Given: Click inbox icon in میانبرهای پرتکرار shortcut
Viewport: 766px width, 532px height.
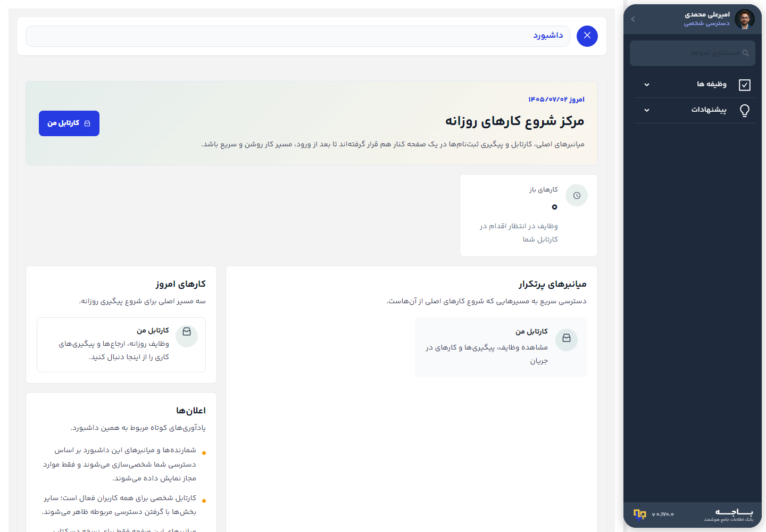Looking at the screenshot, I should click(567, 338).
